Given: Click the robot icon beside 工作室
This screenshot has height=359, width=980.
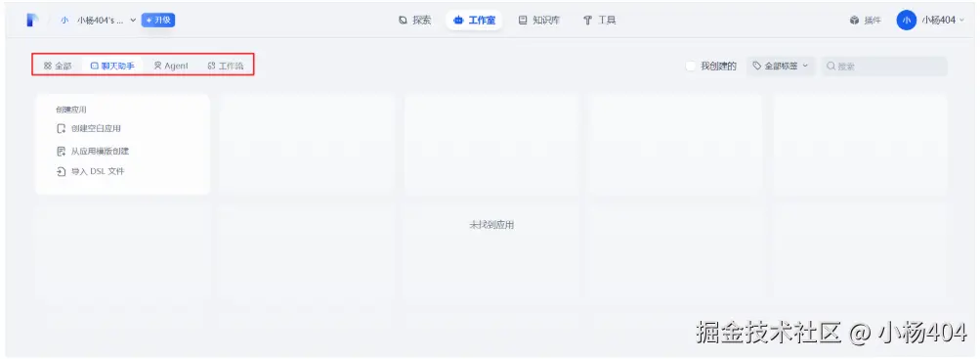Looking at the screenshot, I should point(459,20).
